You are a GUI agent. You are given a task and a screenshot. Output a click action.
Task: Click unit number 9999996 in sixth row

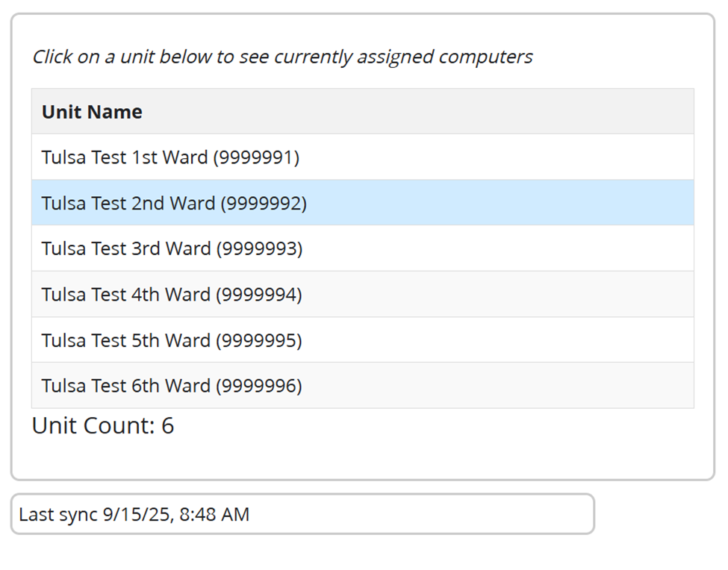click(259, 386)
